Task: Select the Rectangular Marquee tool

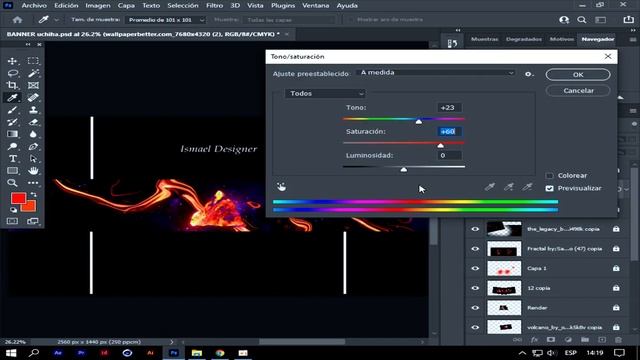Action: [x=33, y=61]
